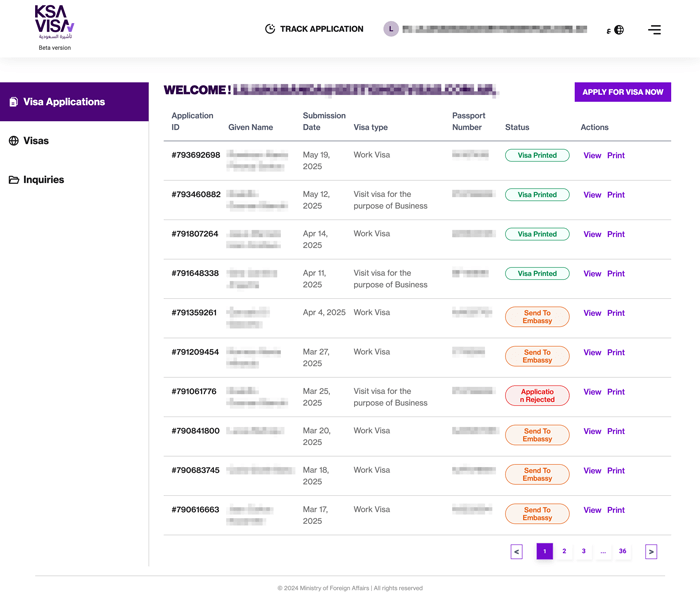This screenshot has height=592, width=700.
Task: View application #790841800
Action: tap(592, 431)
